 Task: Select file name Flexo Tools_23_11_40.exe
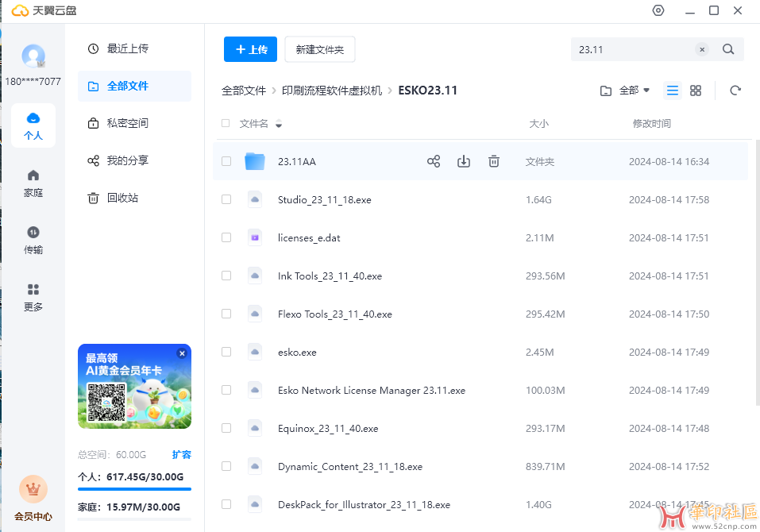335,314
